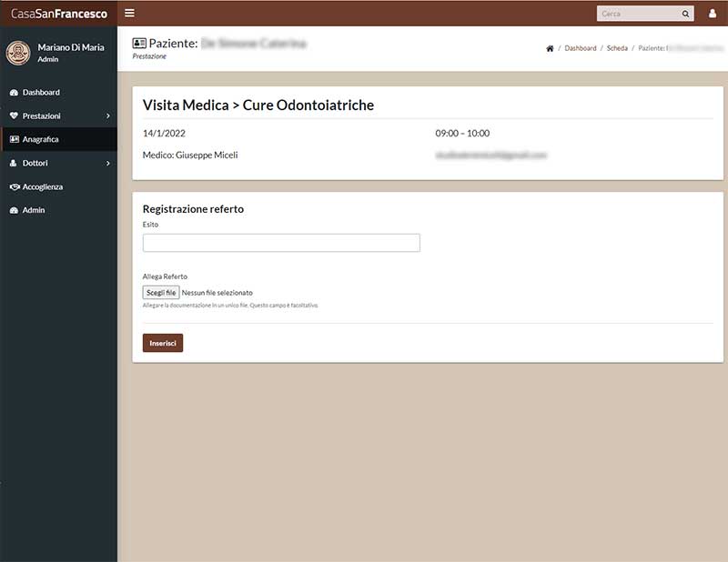This screenshot has height=562, width=728.
Task: Click the Dashboard gauge icon in sidebar
Action: pos(14,93)
